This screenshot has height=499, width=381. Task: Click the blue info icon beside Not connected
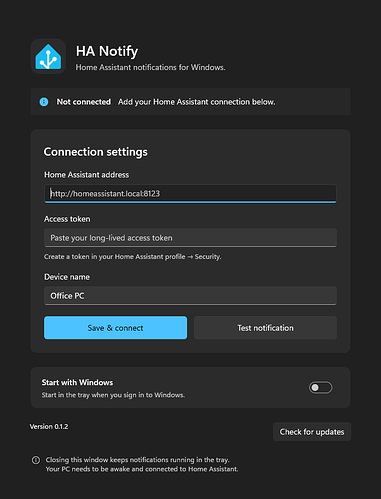tap(44, 102)
